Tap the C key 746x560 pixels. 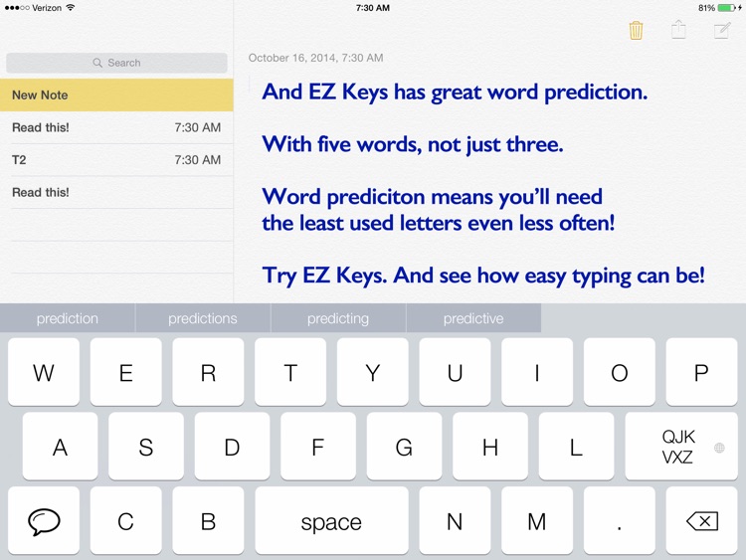click(126, 521)
